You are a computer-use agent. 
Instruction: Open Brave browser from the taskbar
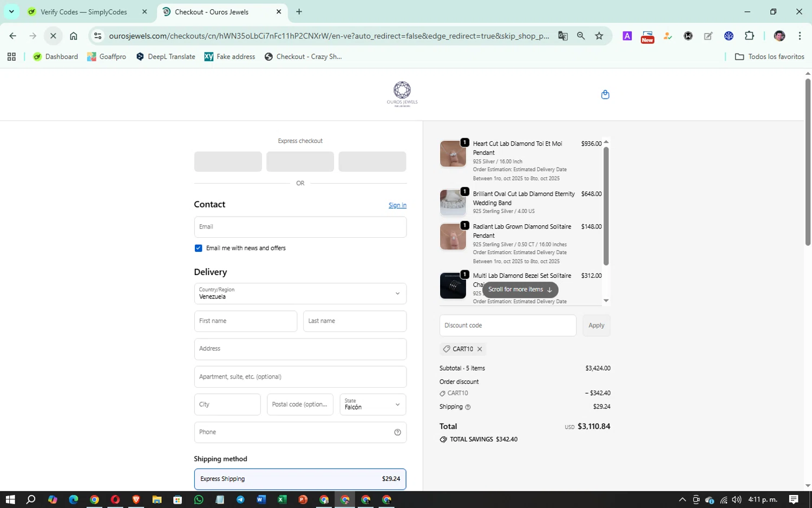136,499
